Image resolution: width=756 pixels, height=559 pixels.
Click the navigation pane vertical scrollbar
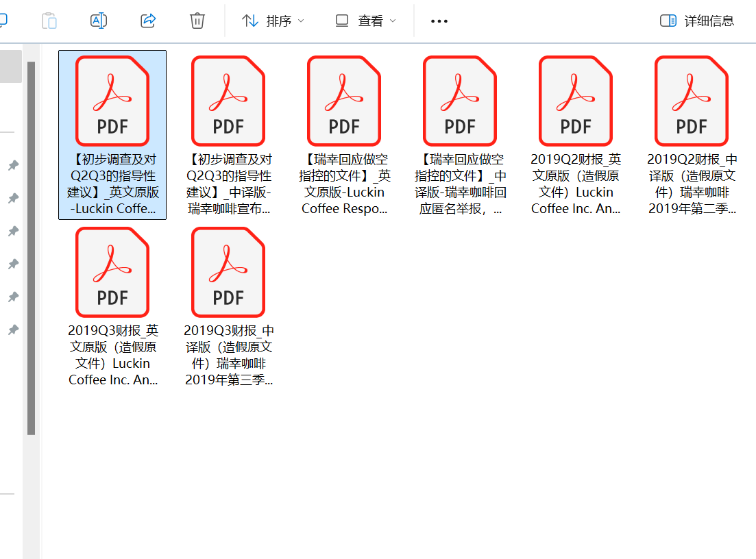point(32,248)
